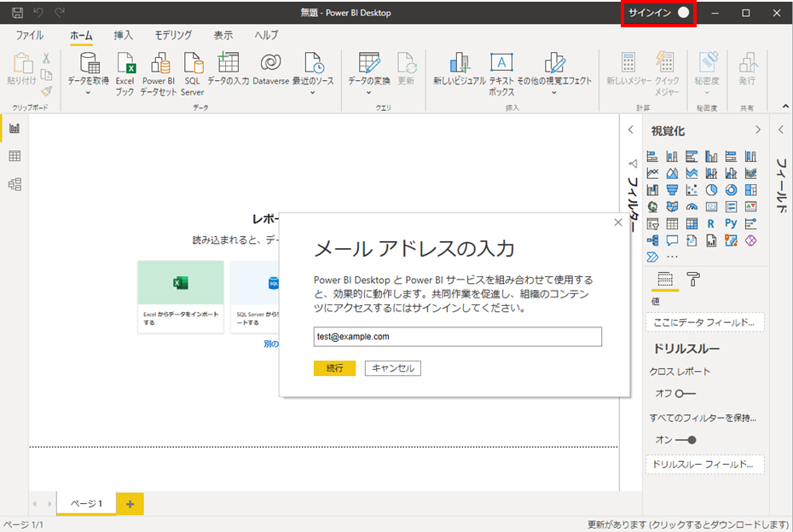Toggle すべてのフィルターを保持 switch
Viewport: 793px width, 532px height.
686,440
